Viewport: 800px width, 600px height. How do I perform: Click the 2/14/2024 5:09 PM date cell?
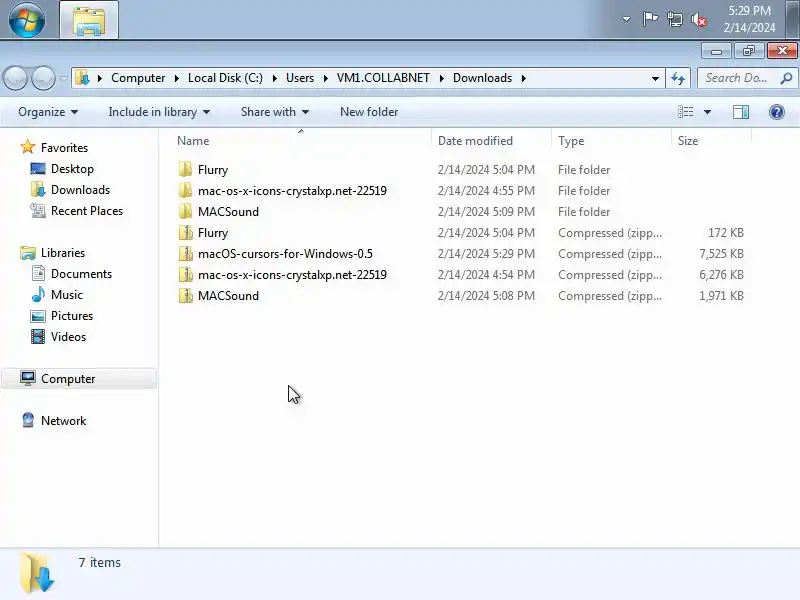pyautogui.click(x=486, y=211)
